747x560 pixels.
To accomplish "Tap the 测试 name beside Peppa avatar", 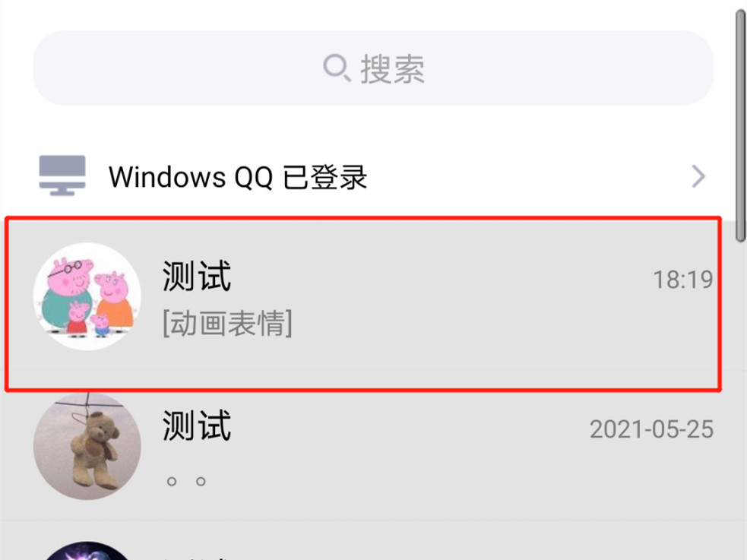I will point(197,276).
